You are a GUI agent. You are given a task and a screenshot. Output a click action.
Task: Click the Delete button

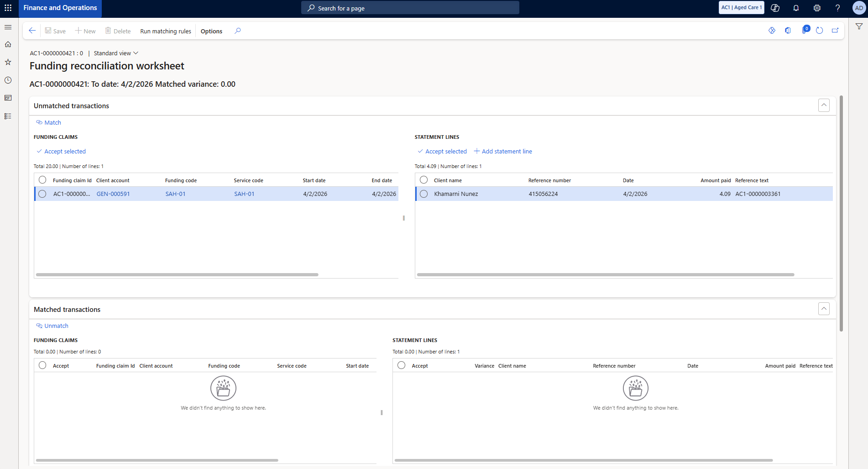point(118,31)
